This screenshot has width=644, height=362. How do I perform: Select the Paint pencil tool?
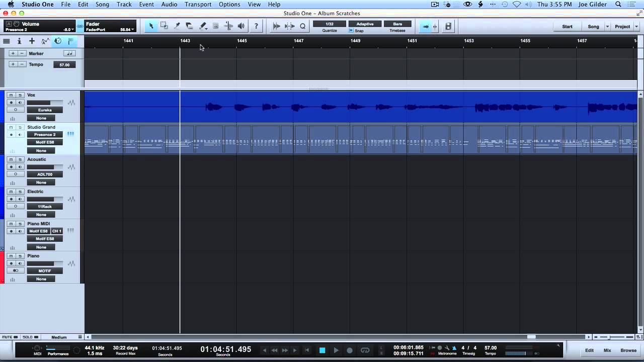pyautogui.click(x=203, y=26)
